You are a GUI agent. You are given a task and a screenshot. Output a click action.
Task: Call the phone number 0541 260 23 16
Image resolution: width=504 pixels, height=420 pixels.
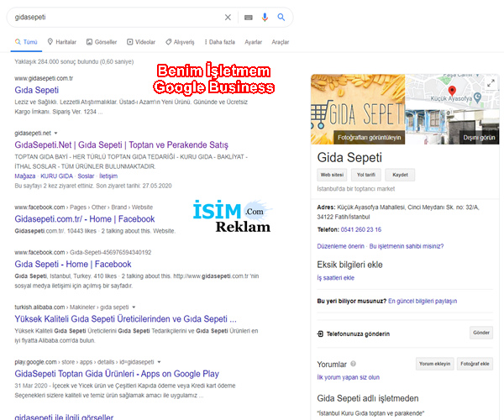click(361, 230)
